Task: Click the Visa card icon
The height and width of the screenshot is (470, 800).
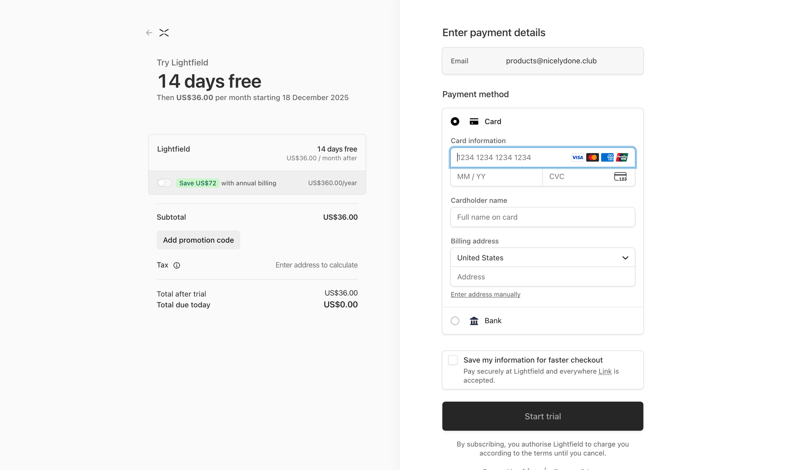Action: pos(578,158)
